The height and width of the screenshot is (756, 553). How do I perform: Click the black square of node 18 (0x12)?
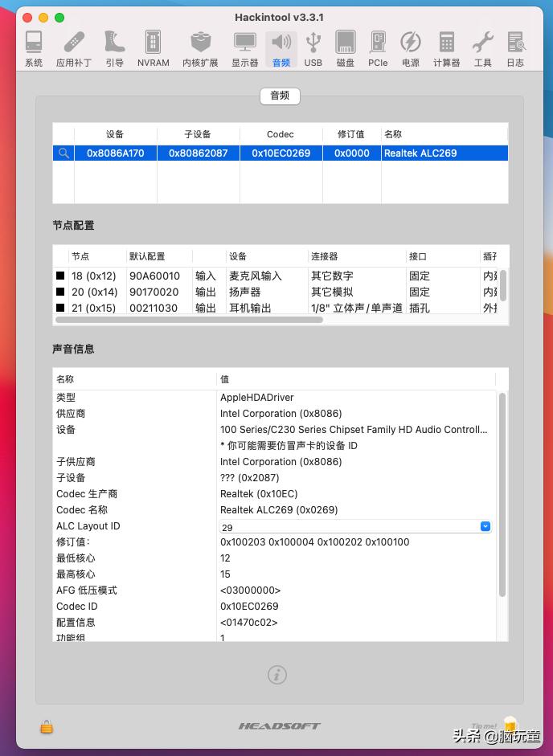pos(60,276)
